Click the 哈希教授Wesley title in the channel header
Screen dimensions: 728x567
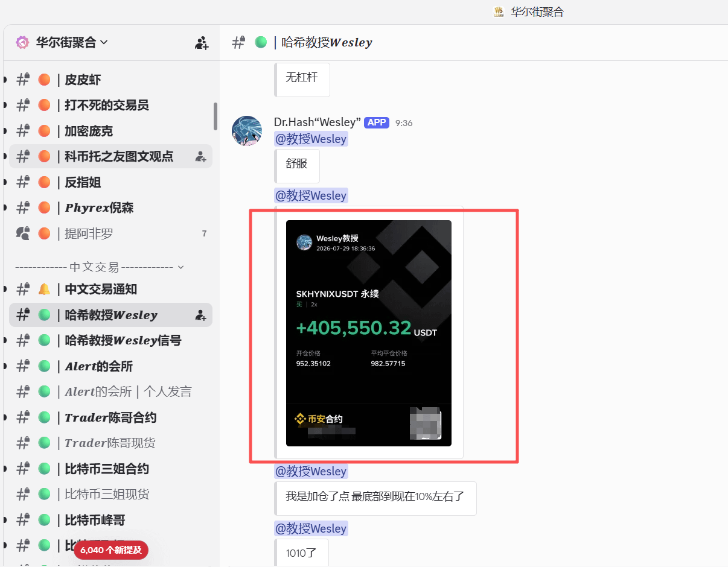click(x=327, y=42)
